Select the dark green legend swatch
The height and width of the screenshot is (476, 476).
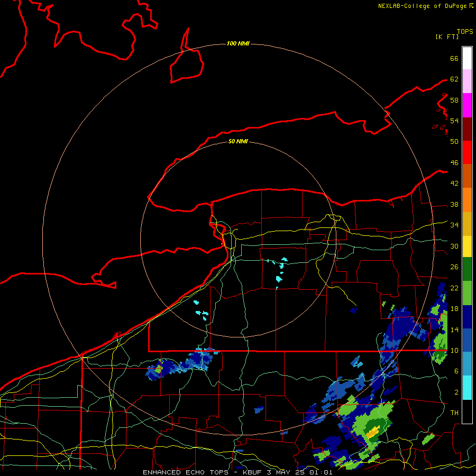pyautogui.click(x=467, y=269)
